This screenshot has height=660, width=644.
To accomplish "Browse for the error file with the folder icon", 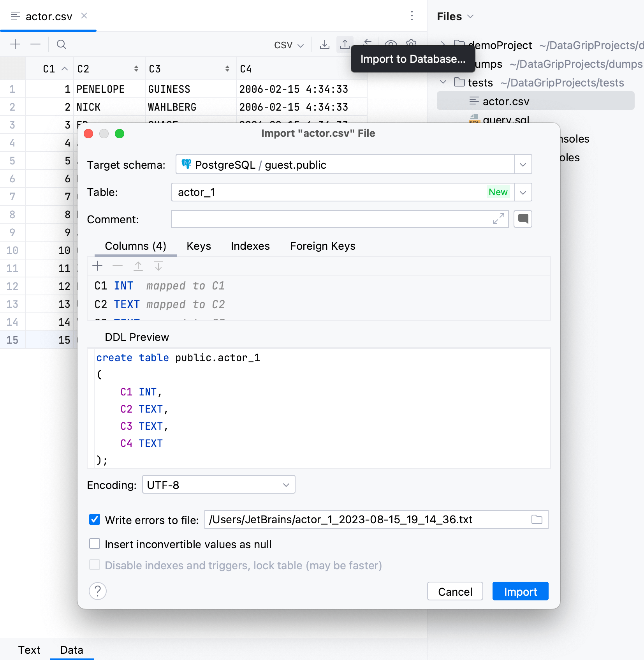I will [x=537, y=519].
